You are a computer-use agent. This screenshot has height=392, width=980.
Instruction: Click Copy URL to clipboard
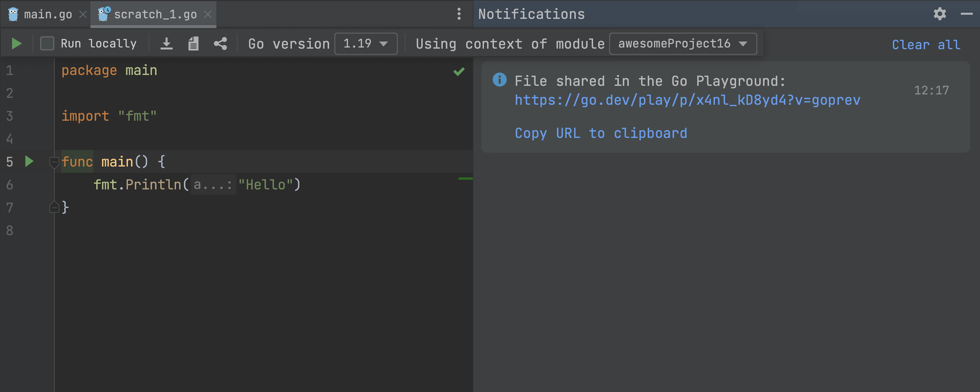tap(601, 133)
